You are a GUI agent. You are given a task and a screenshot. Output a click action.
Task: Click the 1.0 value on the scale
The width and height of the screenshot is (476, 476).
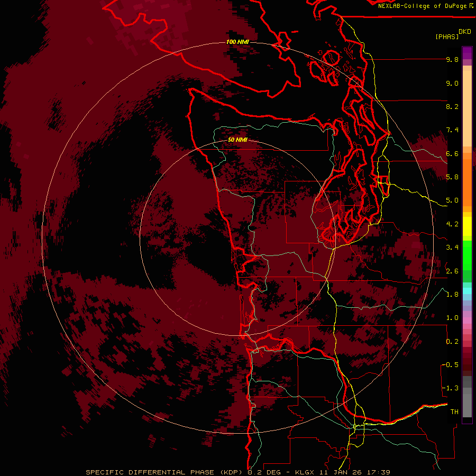452,318
